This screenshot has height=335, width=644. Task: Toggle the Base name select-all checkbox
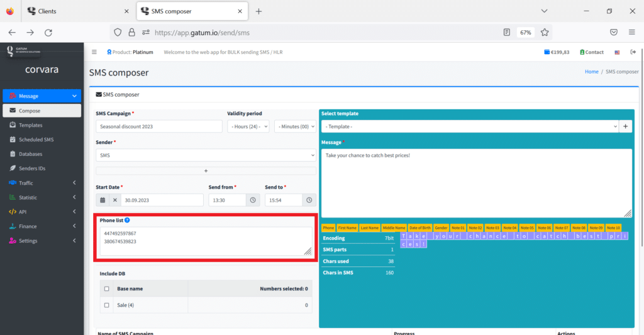pos(106,289)
